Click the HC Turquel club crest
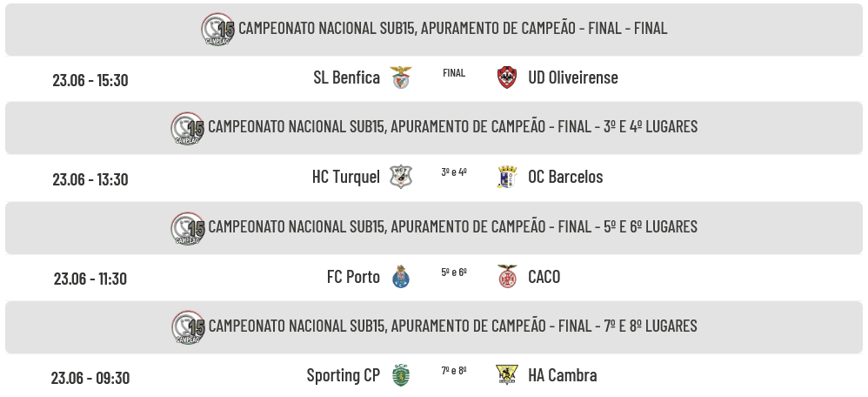 pos(401,177)
